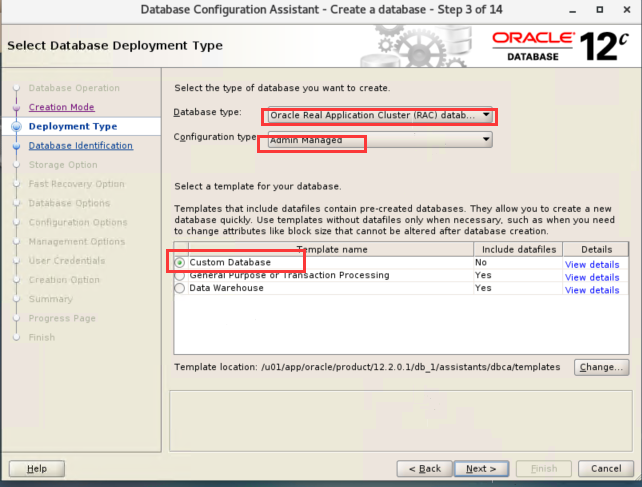The image size is (642, 487).
Task: Click the Next button
Action: [x=481, y=469]
